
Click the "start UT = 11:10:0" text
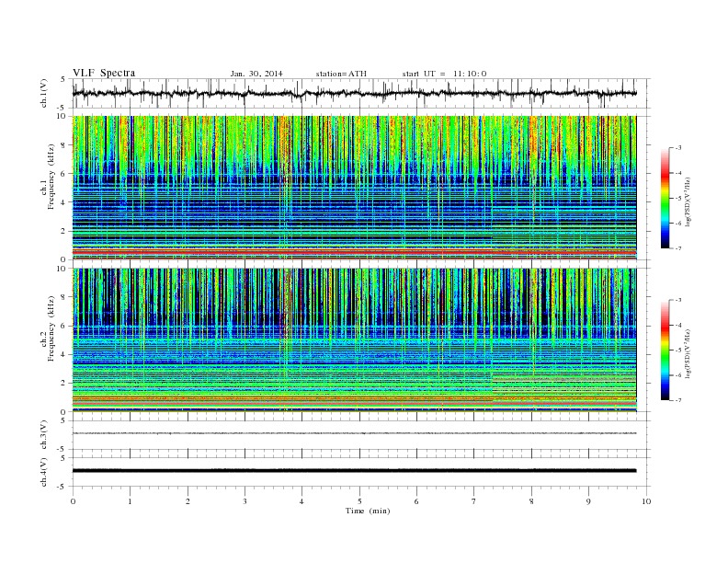(444, 74)
